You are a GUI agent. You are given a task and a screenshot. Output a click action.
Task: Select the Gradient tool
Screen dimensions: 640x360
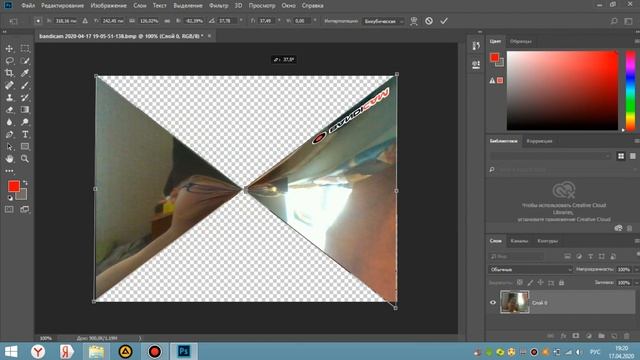coord(25,110)
